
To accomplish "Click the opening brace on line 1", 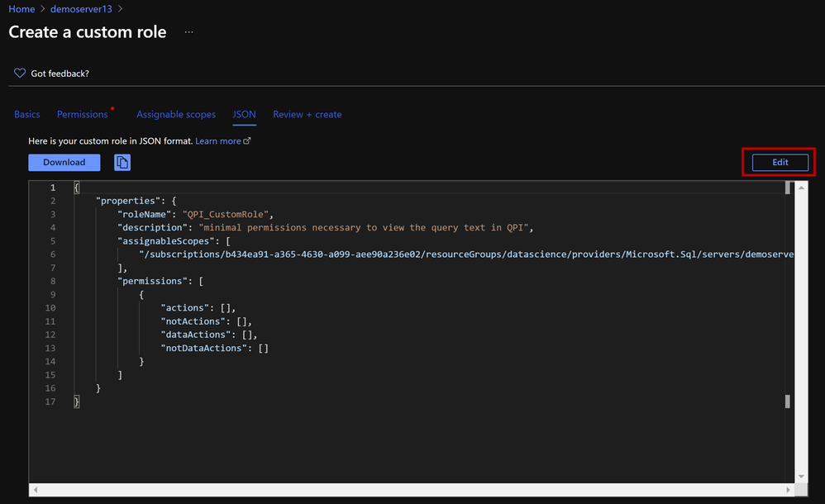I will (x=77, y=188).
